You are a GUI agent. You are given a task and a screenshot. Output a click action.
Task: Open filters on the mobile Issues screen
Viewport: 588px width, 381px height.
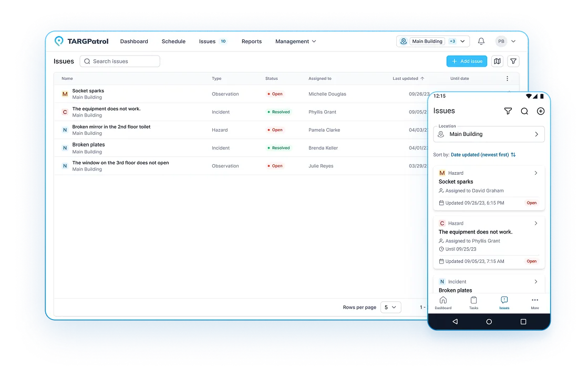point(508,111)
